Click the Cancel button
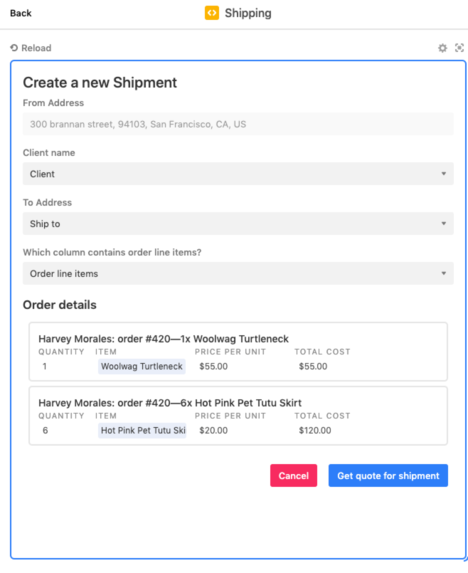468x573 pixels. (293, 475)
